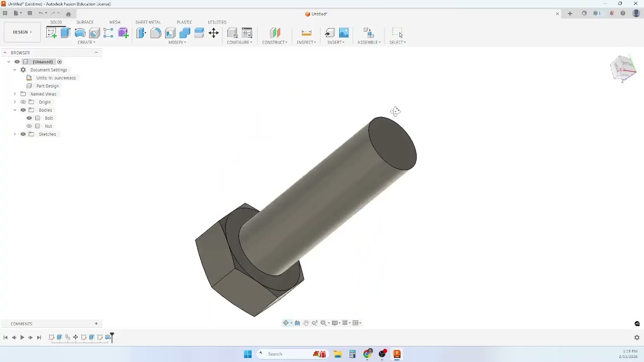Click the ViewCube in the corner
Image resolution: width=644 pixels, height=362 pixels.
623,68
